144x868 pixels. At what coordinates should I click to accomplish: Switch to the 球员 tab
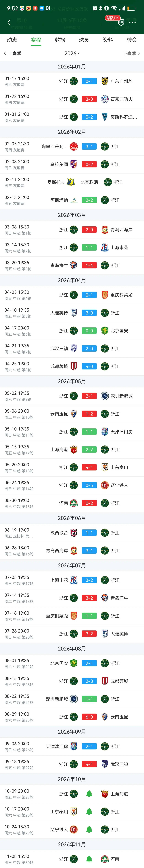point(84,40)
